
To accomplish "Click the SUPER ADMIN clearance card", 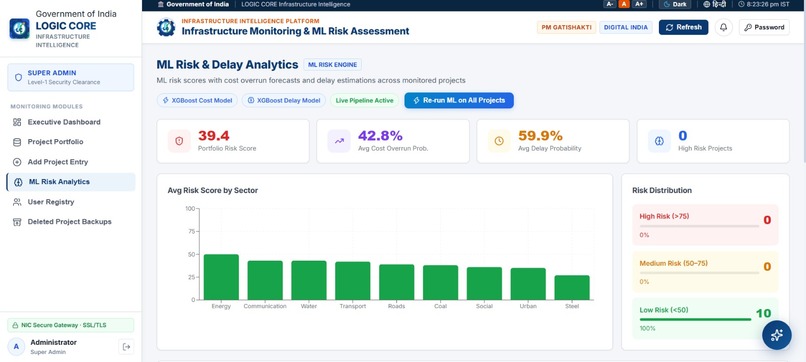I will (70, 77).
